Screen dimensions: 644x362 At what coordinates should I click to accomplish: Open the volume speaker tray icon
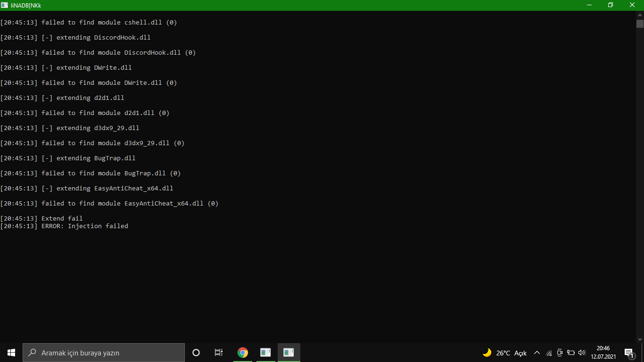click(x=582, y=353)
